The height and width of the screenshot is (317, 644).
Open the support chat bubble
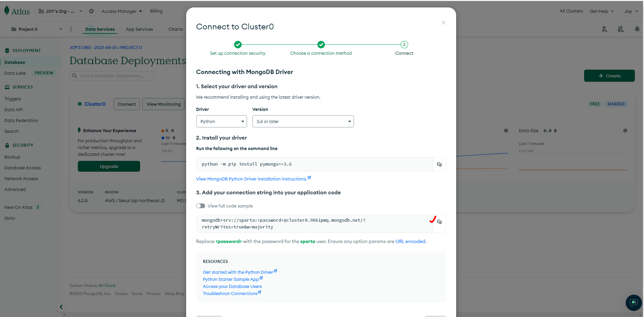click(x=634, y=302)
